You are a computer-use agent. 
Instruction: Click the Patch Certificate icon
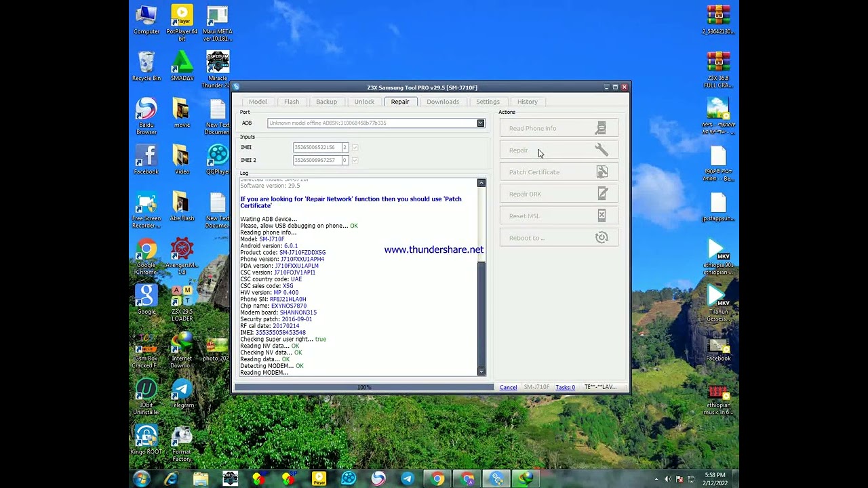point(601,172)
